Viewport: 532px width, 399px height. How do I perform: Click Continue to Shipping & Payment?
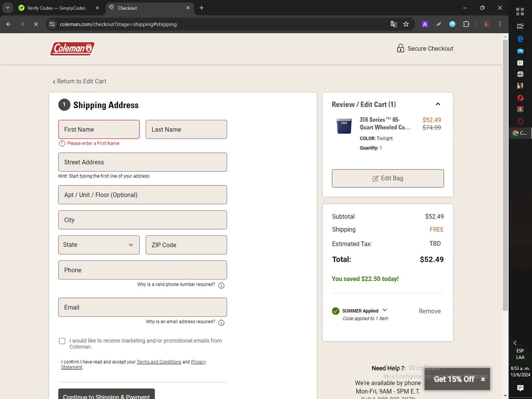[x=106, y=394]
